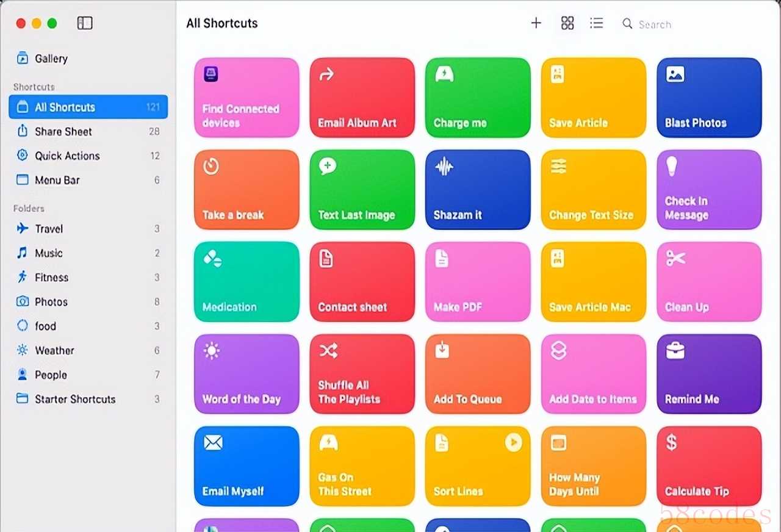Viewport: 781px width, 532px height.
Task: Open the Gallery
Action: click(51, 59)
